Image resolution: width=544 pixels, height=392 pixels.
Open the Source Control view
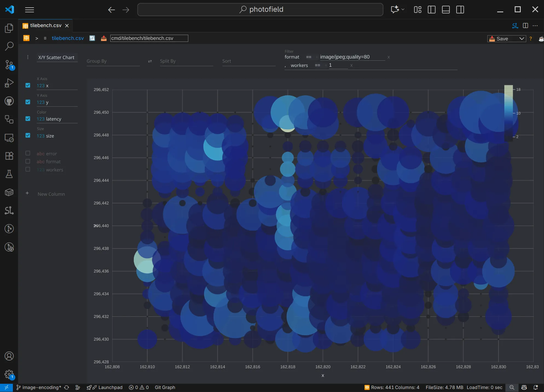click(x=9, y=65)
